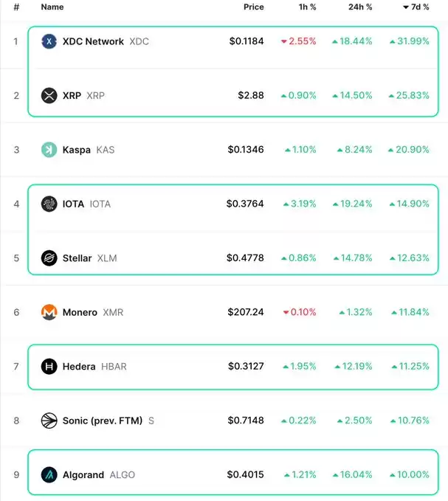
Task: Click the XRP coin logo
Action: pyautogui.click(x=49, y=95)
